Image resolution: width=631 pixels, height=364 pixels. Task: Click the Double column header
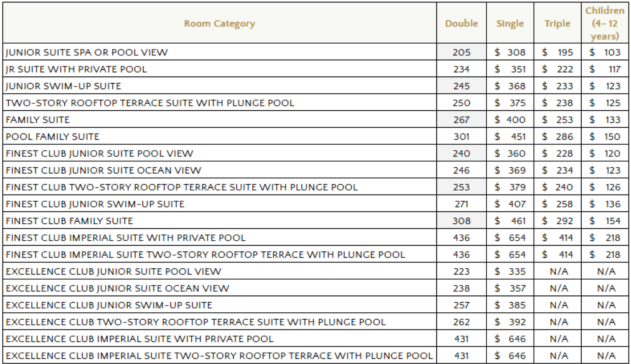461,24
